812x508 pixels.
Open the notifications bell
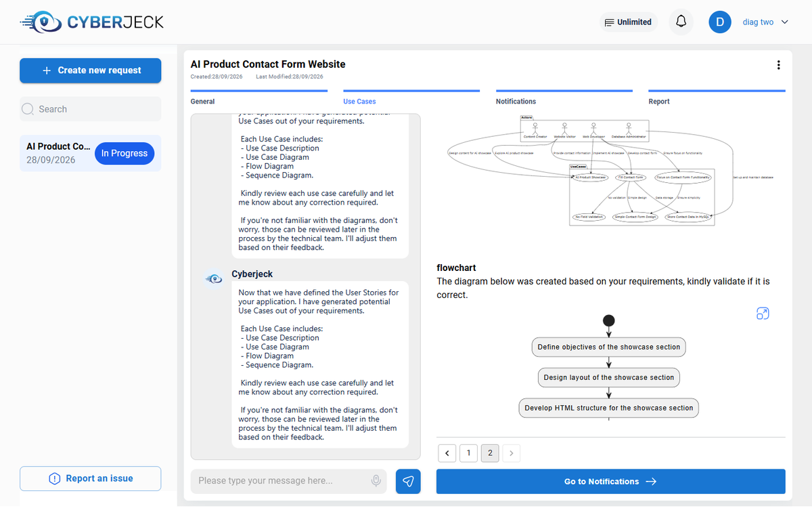pos(681,22)
